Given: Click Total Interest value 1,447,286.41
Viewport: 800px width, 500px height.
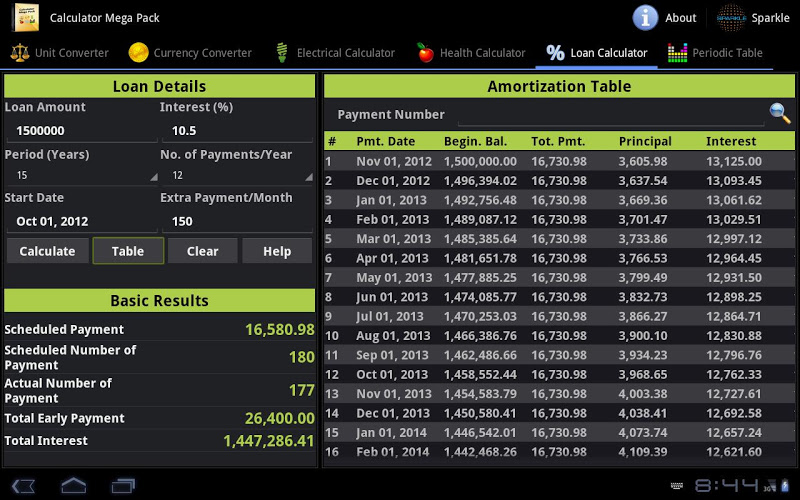Looking at the screenshot, I should click(269, 441).
